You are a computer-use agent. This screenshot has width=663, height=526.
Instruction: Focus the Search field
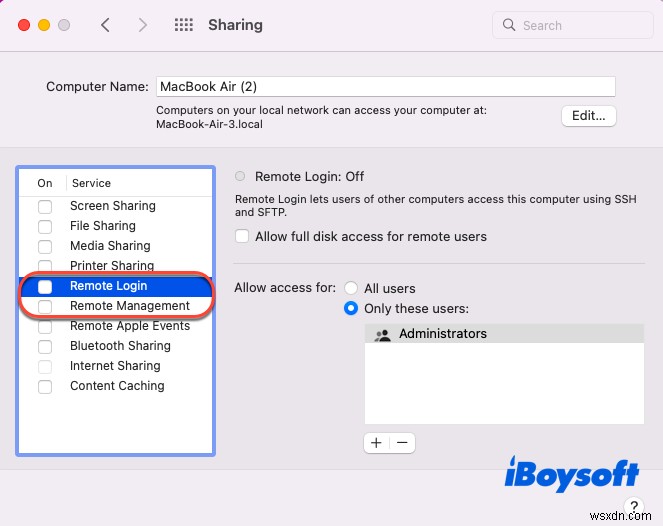click(573, 25)
